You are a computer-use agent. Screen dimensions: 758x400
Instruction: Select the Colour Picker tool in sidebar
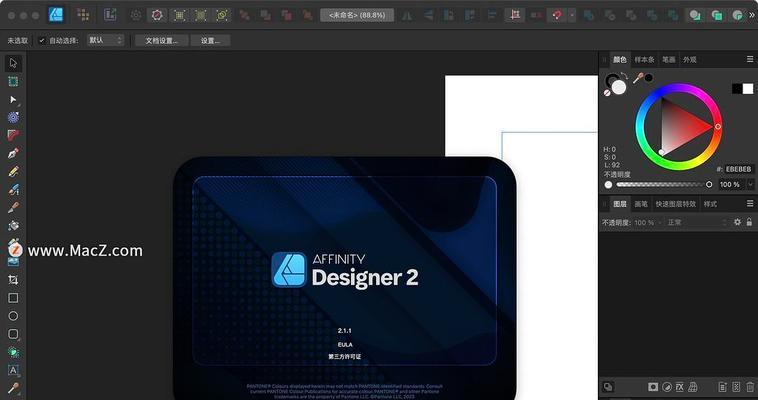13,388
